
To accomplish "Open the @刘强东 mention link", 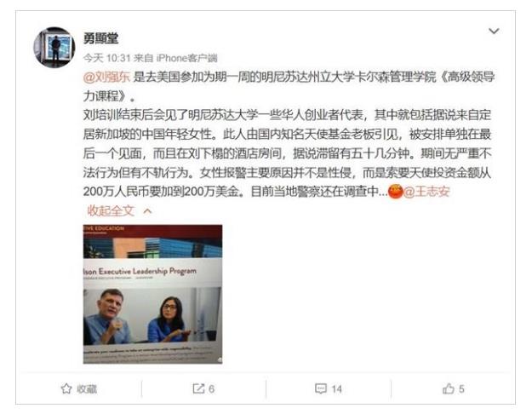I will (106, 78).
